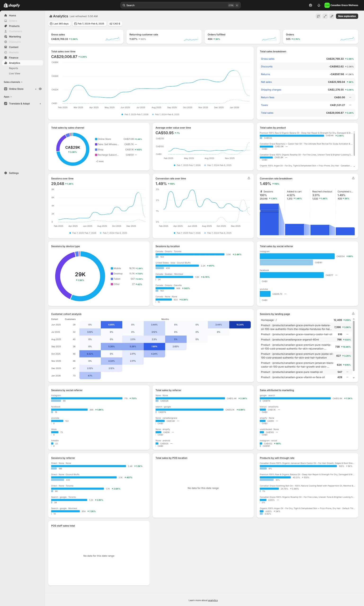The image size is (364, 606).
Task: Click the pencil edit dashboard icon
Action: (332, 16)
